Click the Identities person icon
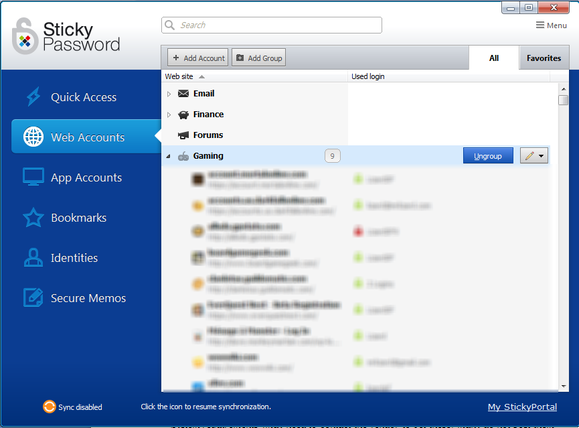Viewport: 579px width, 428px height. tap(33, 257)
